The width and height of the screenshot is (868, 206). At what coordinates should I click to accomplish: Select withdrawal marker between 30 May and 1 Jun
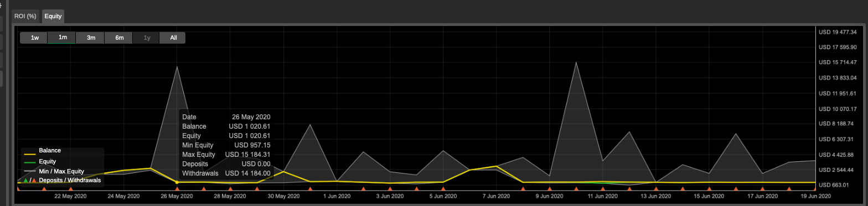coord(310,189)
